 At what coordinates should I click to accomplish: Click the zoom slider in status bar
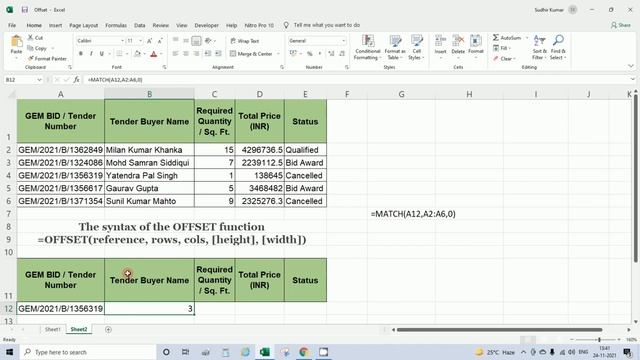[x=599, y=340]
